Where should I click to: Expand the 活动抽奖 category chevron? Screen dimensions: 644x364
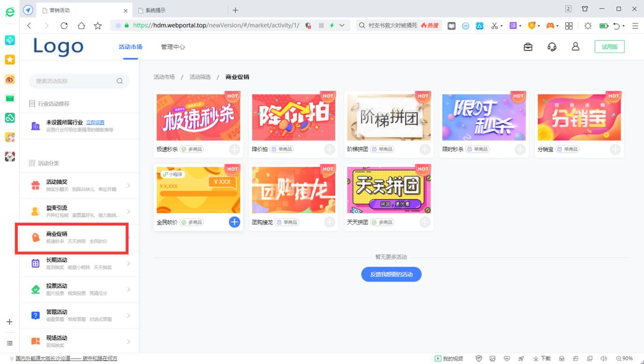click(129, 184)
